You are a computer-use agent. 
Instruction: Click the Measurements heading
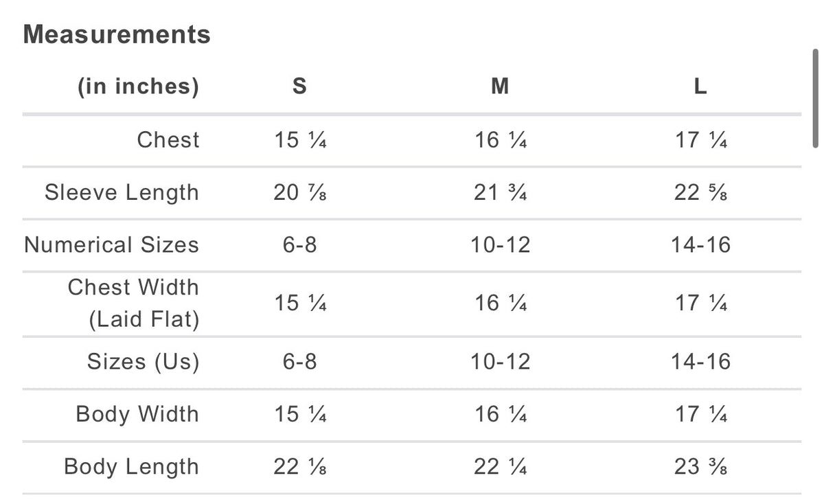click(x=117, y=34)
